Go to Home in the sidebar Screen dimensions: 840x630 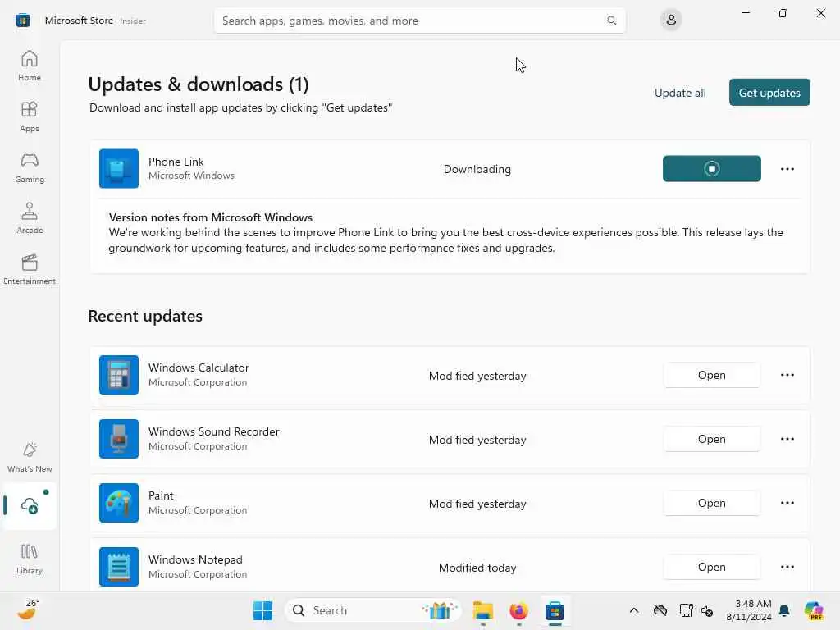[29, 66]
